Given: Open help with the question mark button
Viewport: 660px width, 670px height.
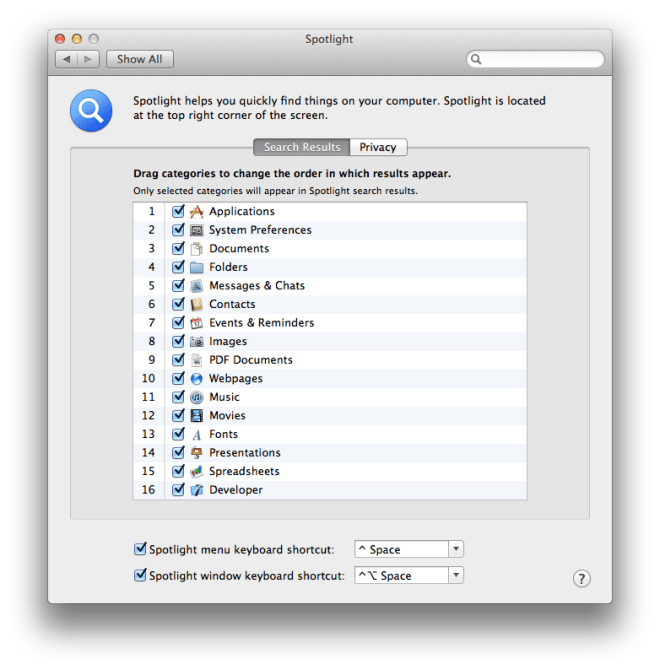Looking at the screenshot, I should coord(582,579).
